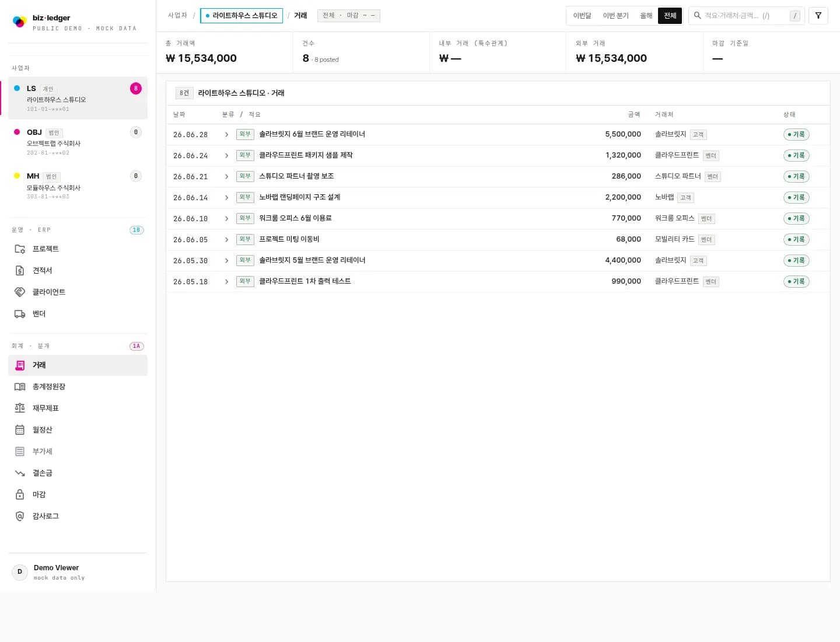840x642 pixels.
Task: Click the 워크룸 오피스 vendor name
Action: 674,218
